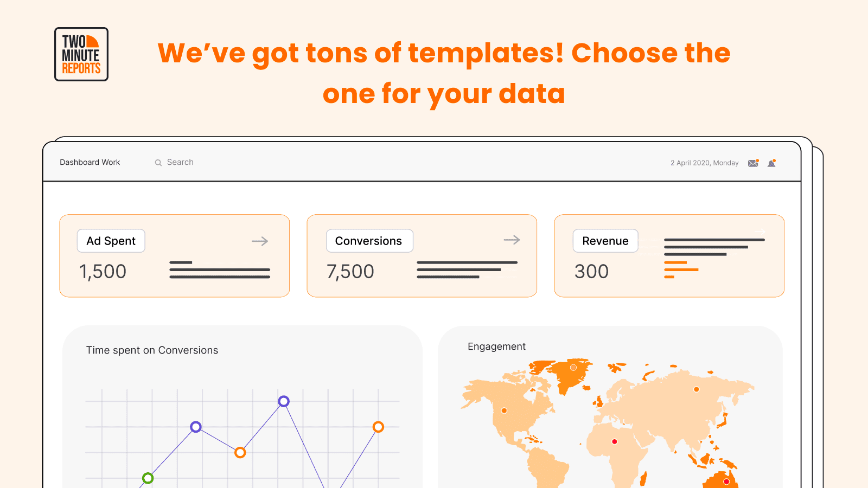Click the arrow on Revenue card
The height and width of the screenshot is (488, 868).
[760, 232]
